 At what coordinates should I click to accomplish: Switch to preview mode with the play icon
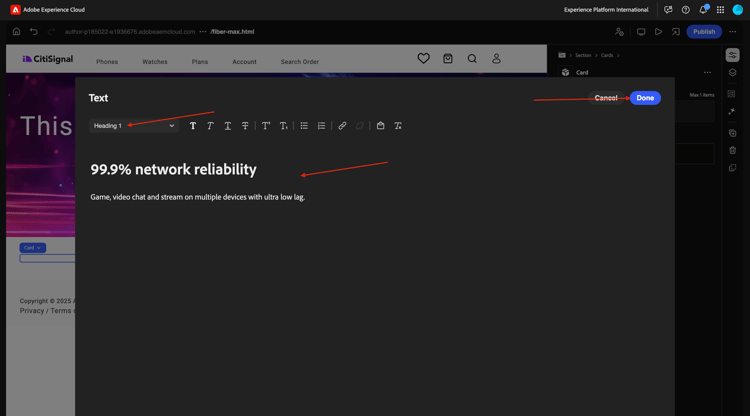(x=659, y=32)
